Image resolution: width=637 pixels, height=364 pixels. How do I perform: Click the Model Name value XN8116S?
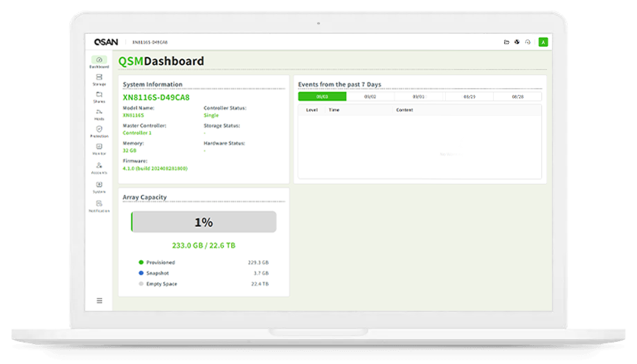[133, 116]
